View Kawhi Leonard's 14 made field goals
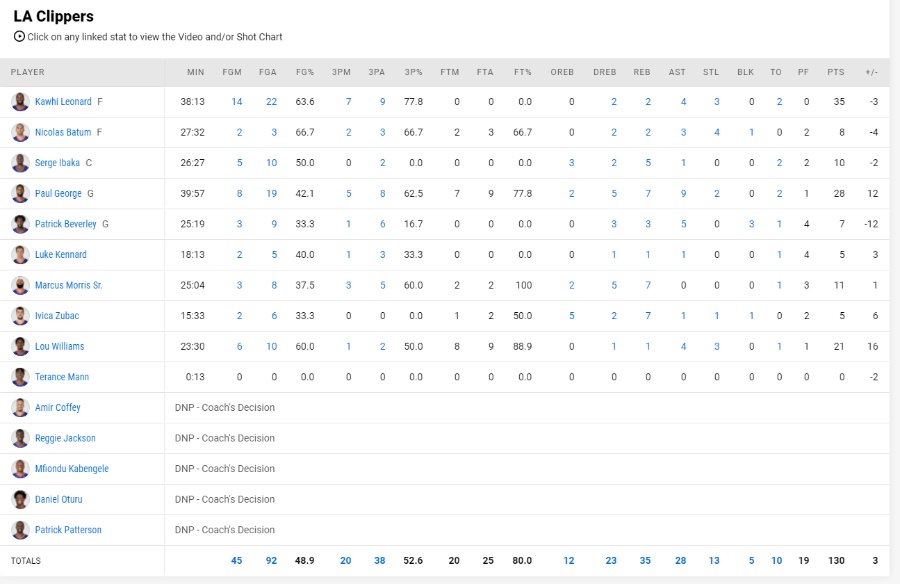The height and width of the screenshot is (584, 900). tap(236, 102)
